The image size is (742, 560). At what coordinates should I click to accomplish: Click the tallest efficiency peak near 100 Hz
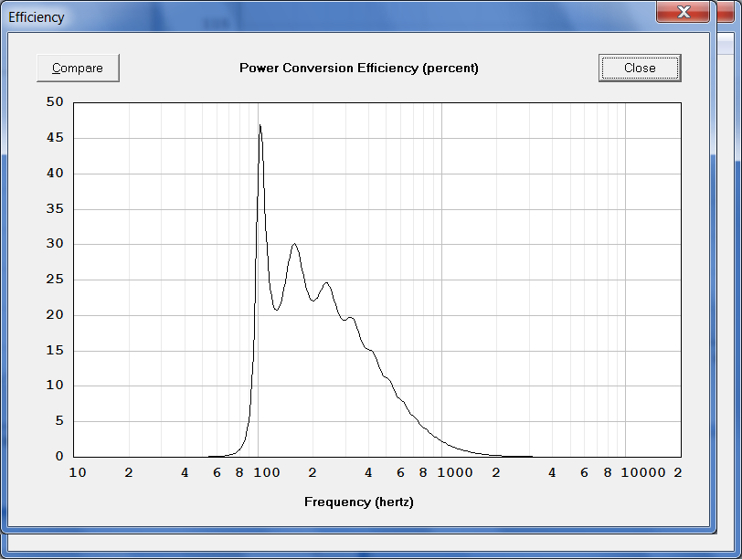pyautogui.click(x=260, y=125)
